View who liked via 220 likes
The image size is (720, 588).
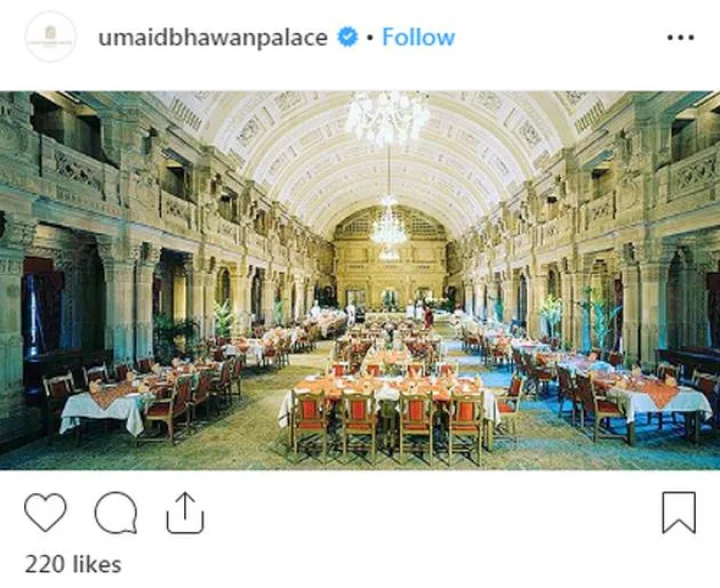tap(73, 564)
